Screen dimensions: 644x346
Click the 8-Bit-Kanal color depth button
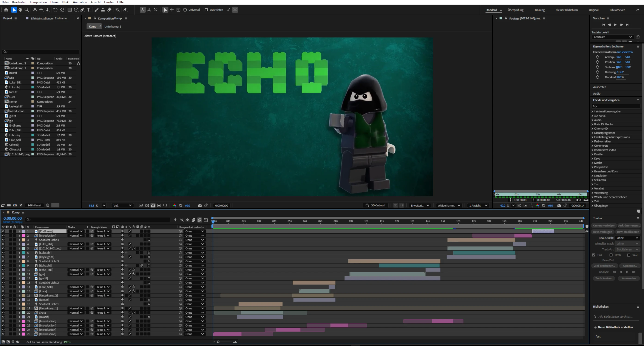tap(34, 205)
